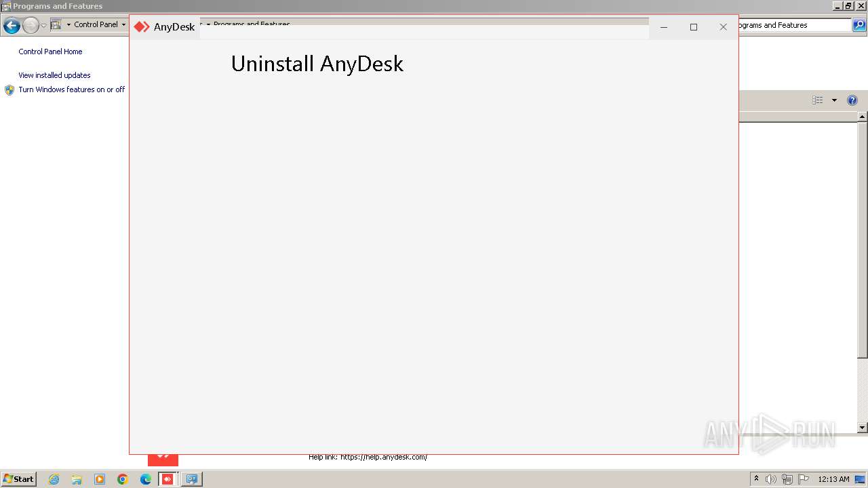Maximize the AnyDesk uninstall window
The image size is (868, 488).
click(694, 27)
